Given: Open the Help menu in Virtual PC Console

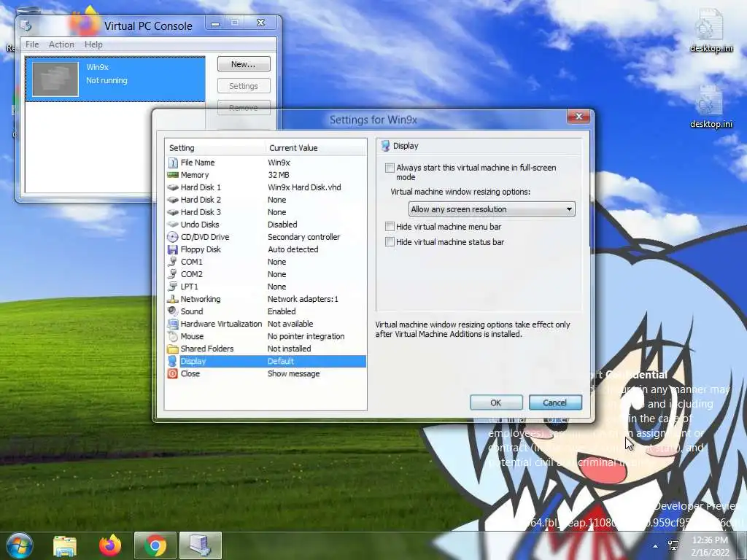Looking at the screenshot, I should [x=93, y=44].
